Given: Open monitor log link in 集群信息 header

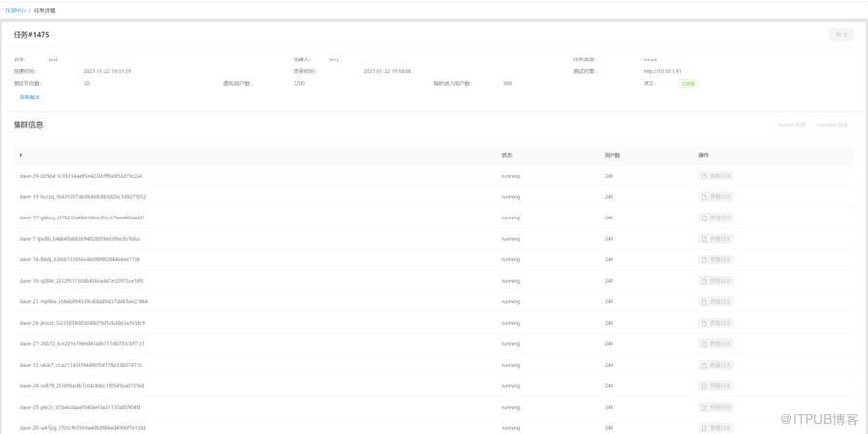Looking at the screenshot, I should 833,125.
